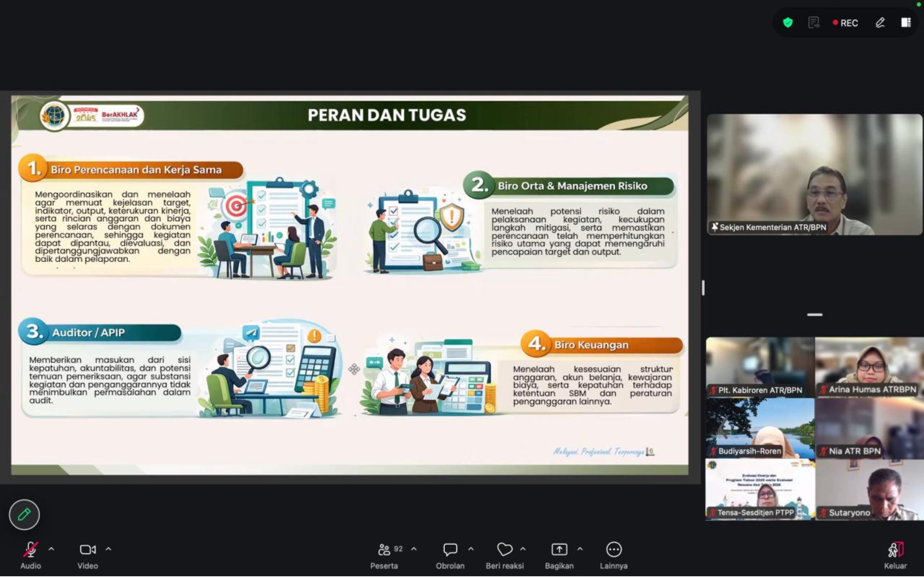Click the green security shield icon
Viewport: 924px width, 578px height.
[788, 23]
